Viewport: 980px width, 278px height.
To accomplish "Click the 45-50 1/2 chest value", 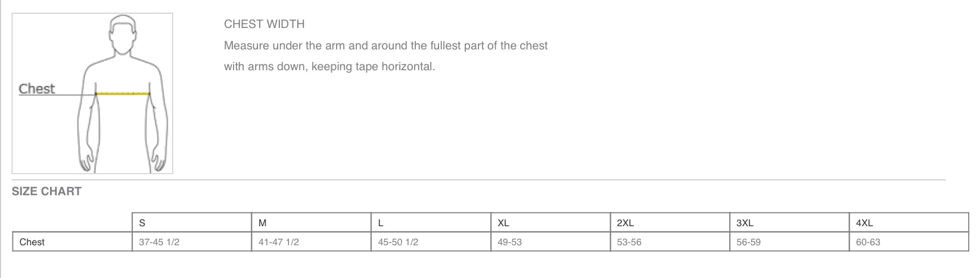I will pyautogui.click(x=398, y=242).
